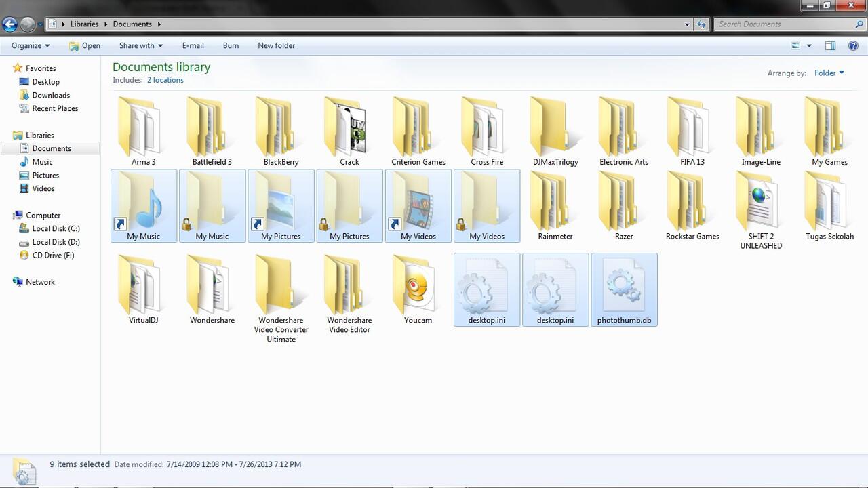The image size is (868, 488).
Task: Create a New folder
Action: tap(276, 46)
